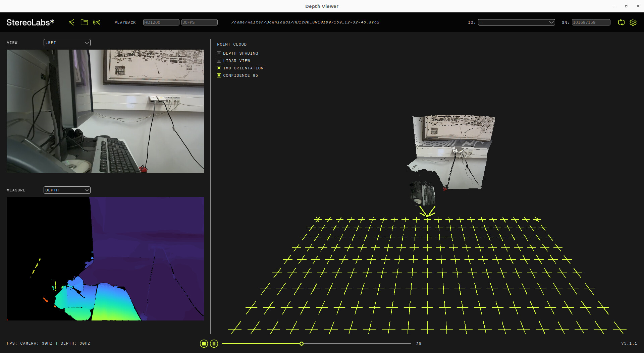The height and width of the screenshot is (353, 644).
Task: Click the HD1200 resolution field
Action: point(161,22)
